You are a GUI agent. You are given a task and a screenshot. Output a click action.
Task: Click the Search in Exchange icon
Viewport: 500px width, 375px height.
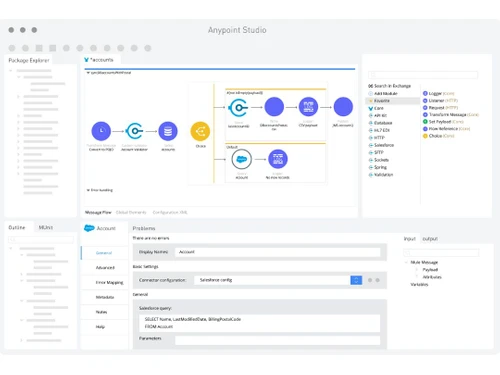pos(370,86)
